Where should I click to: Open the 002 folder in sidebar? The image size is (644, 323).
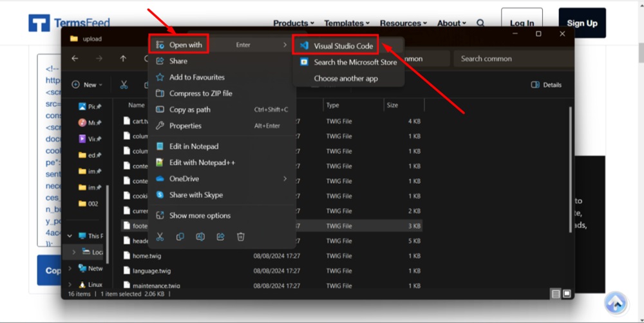tap(88, 204)
